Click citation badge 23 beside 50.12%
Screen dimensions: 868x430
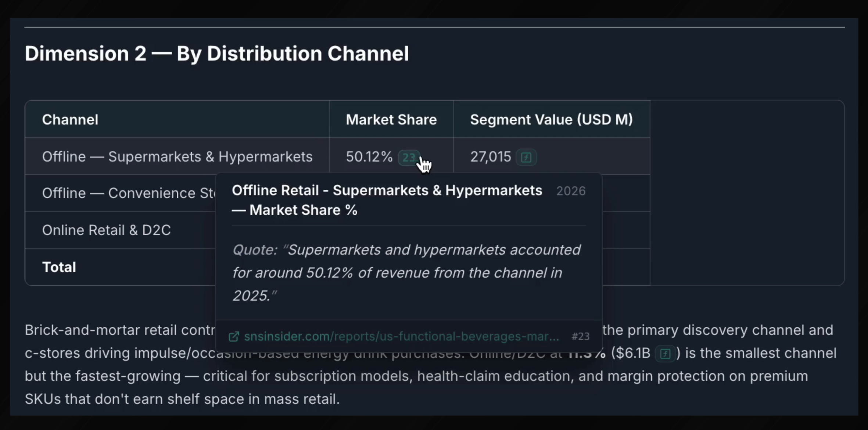tap(409, 157)
